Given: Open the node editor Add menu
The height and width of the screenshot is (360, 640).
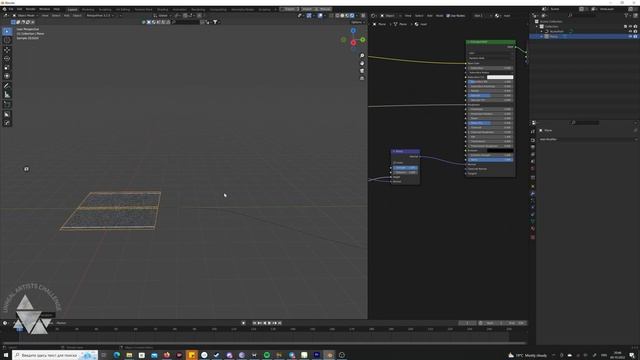Looking at the screenshot, I should [x=429, y=16].
